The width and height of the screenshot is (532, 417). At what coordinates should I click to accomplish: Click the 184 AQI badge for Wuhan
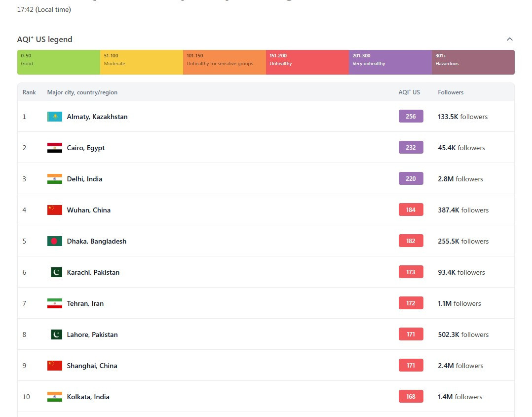click(411, 210)
